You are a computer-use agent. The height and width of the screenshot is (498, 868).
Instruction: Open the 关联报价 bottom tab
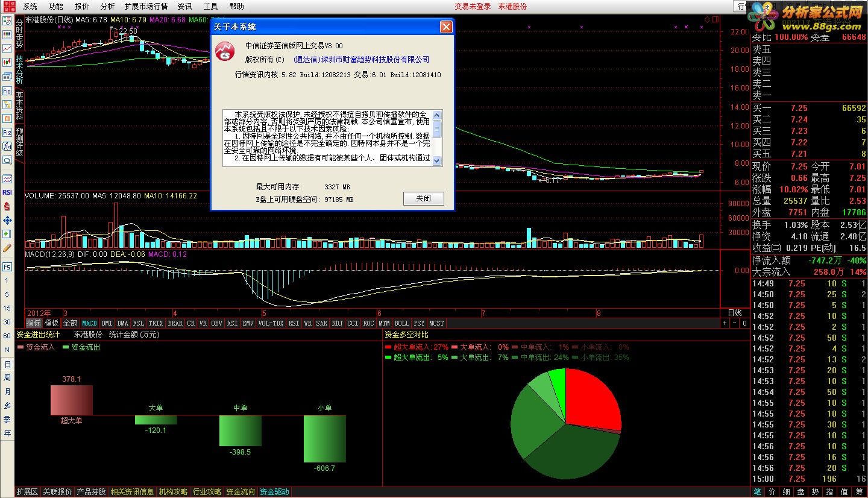57,492
